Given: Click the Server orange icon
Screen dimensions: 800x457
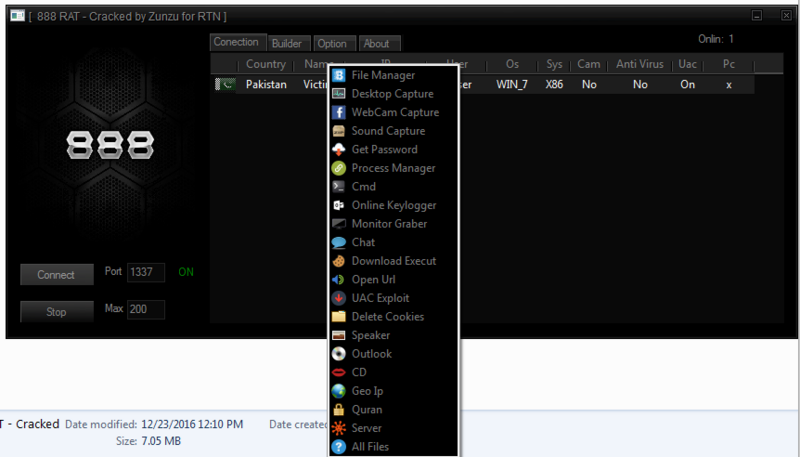Looking at the screenshot, I should point(339,428).
